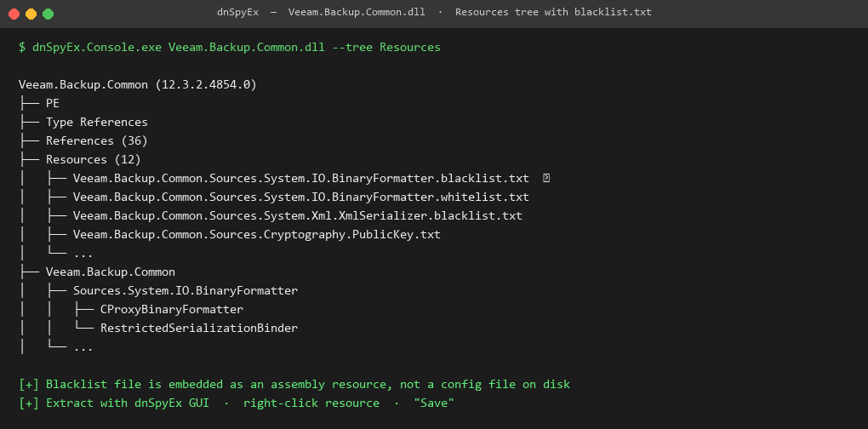This screenshot has width=868, height=429.
Task: Expand the Resources (12) node
Action: tap(94, 160)
